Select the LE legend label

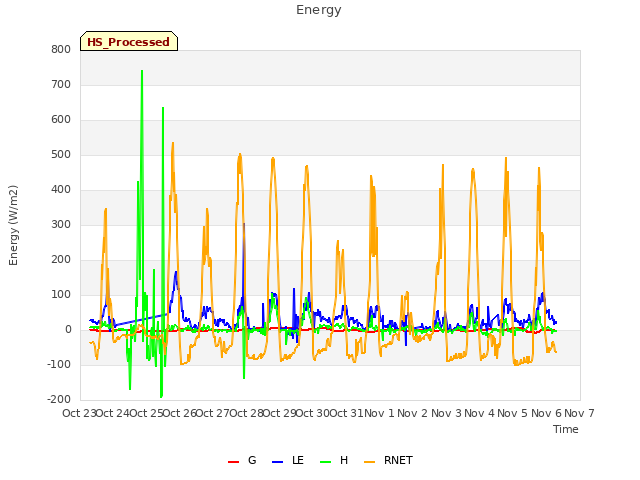click(x=298, y=460)
